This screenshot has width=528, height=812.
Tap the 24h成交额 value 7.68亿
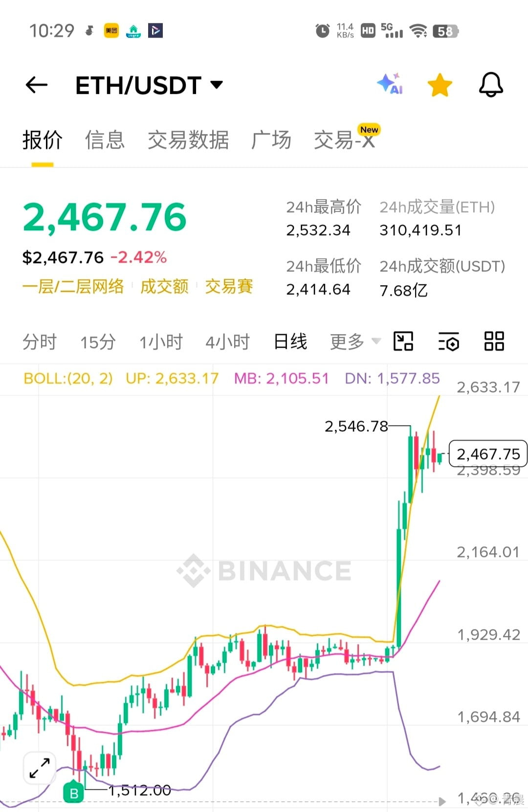pyautogui.click(x=404, y=290)
